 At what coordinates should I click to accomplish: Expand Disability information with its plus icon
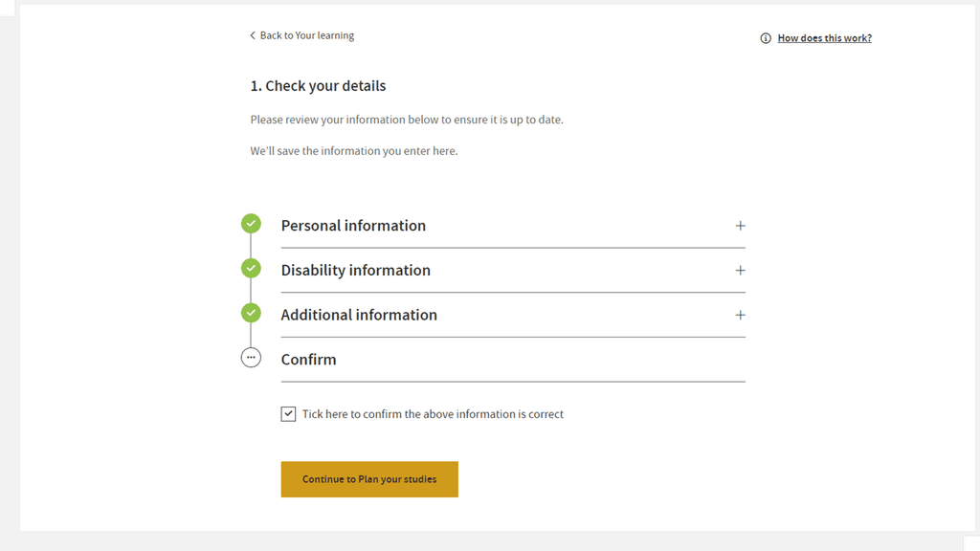pyautogui.click(x=740, y=271)
